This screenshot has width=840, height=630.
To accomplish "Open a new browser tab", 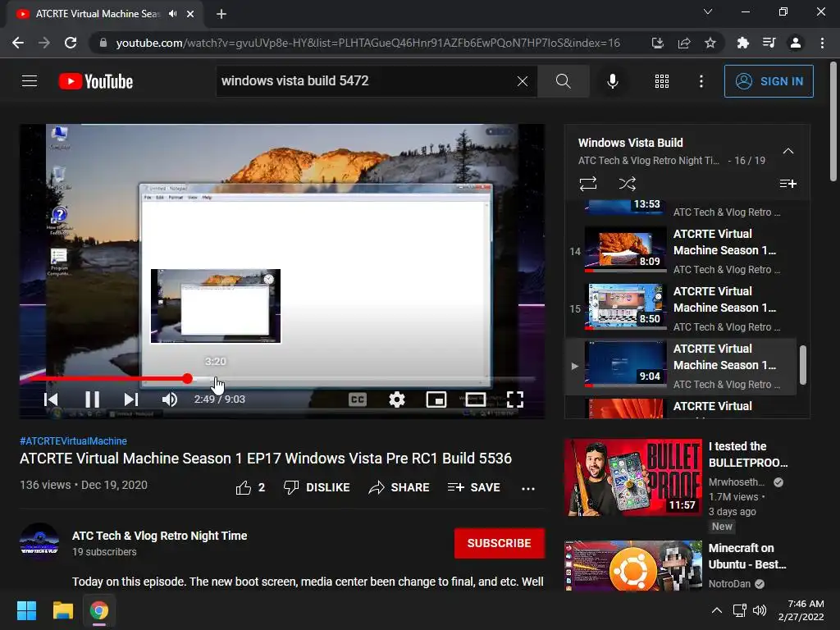I will pyautogui.click(x=221, y=14).
